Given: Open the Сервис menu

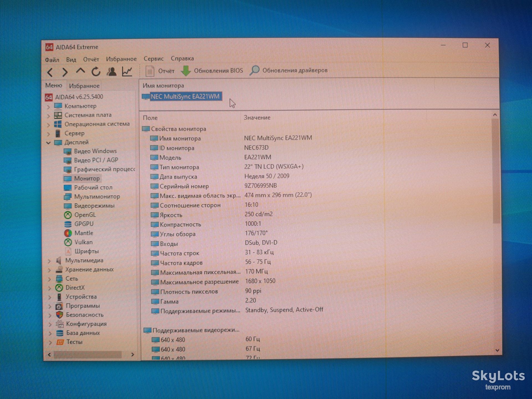Looking at the screenshot, I should click(154, 59).
